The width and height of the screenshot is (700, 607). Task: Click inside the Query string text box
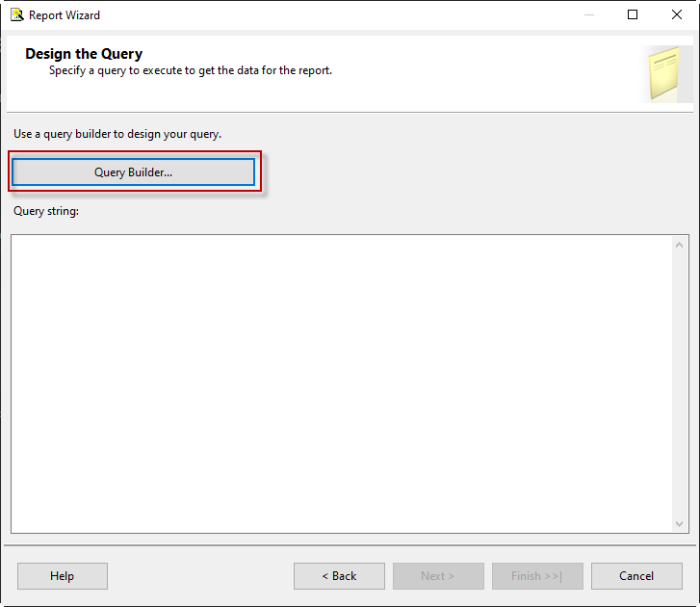337,383
